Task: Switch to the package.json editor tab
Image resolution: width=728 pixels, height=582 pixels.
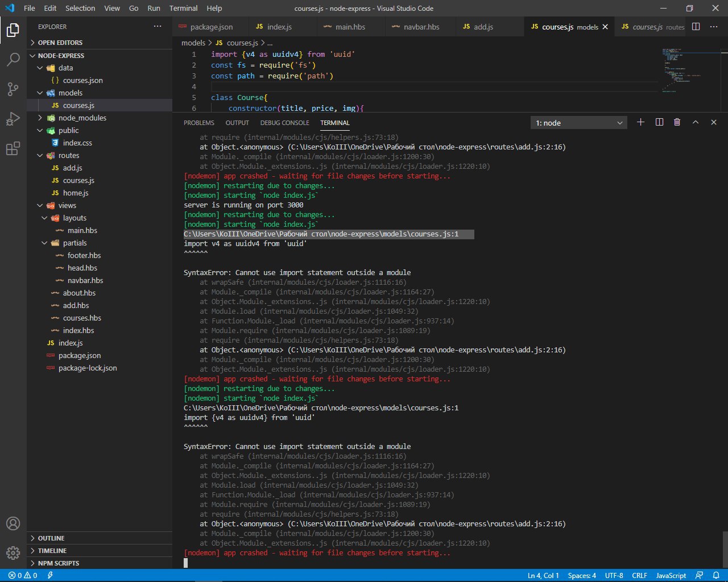Action: [210, 27]
